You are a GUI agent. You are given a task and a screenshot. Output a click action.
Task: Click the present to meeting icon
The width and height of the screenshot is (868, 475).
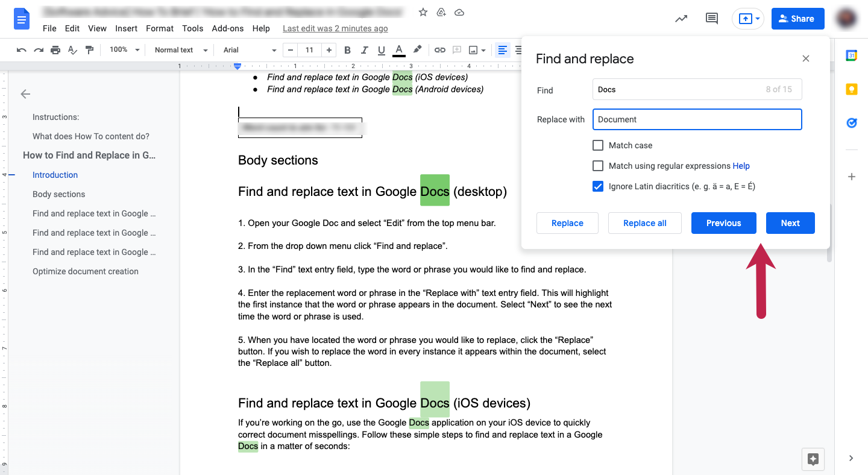tap(745, 19)
